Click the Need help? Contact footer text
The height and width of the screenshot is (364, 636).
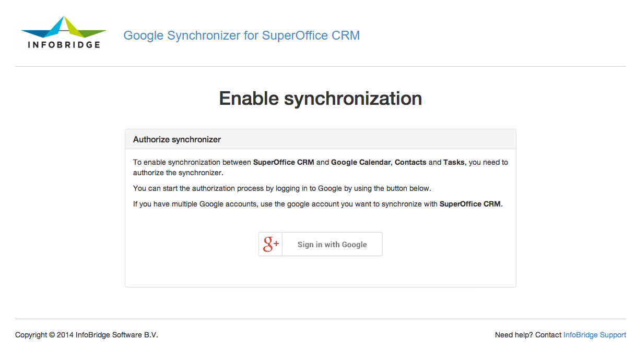tap(528, 335)
